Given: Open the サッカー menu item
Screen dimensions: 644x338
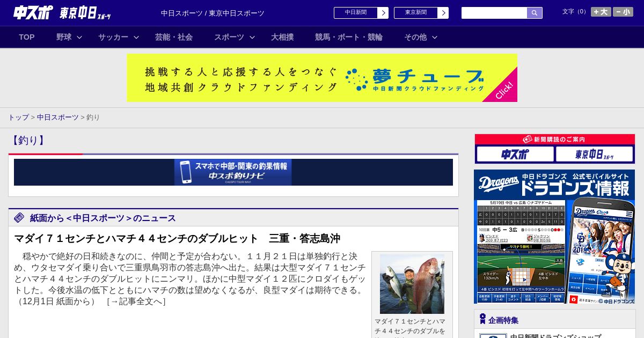Looking at the screenshot, I should coord(113,37).
